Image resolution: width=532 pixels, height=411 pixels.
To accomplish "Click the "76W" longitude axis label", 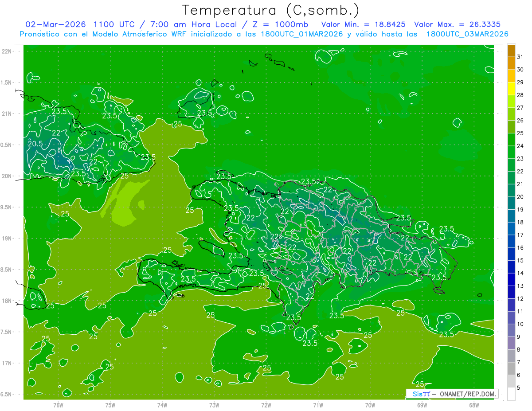I will 58,405.
